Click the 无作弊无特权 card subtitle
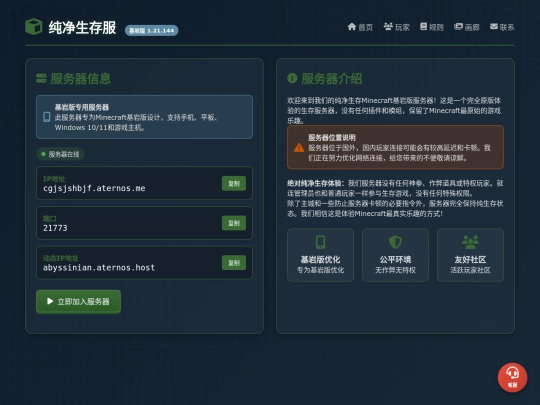 tap(395, 270)
